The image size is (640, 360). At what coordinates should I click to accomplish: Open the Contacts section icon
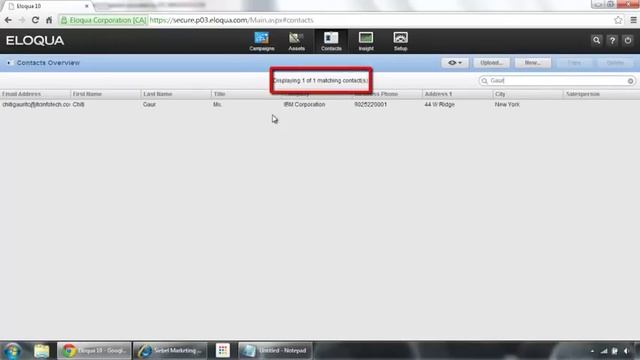click(x=331, y=41)
